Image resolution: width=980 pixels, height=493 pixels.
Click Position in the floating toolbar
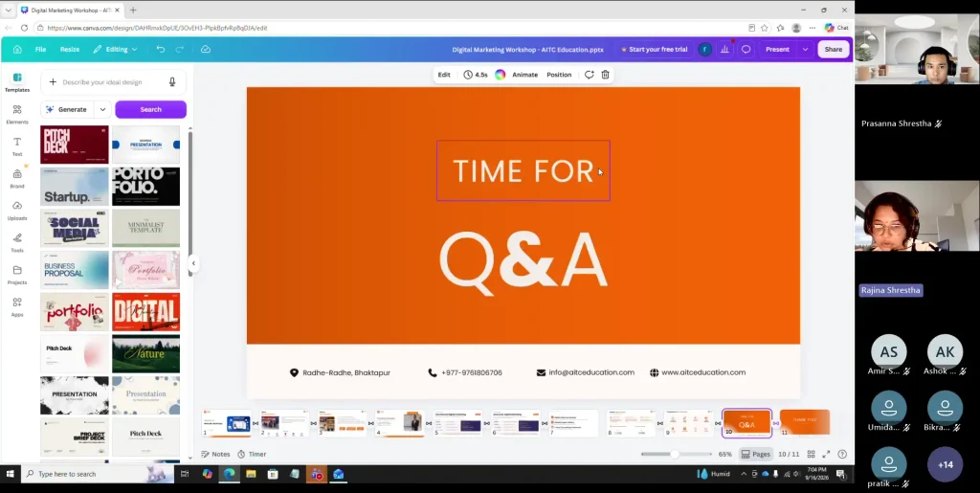(x=559, y=75)
